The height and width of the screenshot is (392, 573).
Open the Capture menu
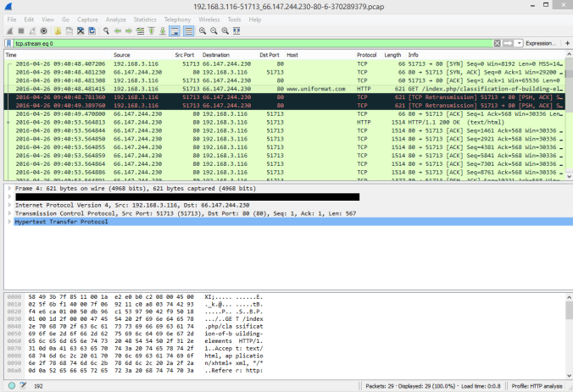(x=87, y=19)
